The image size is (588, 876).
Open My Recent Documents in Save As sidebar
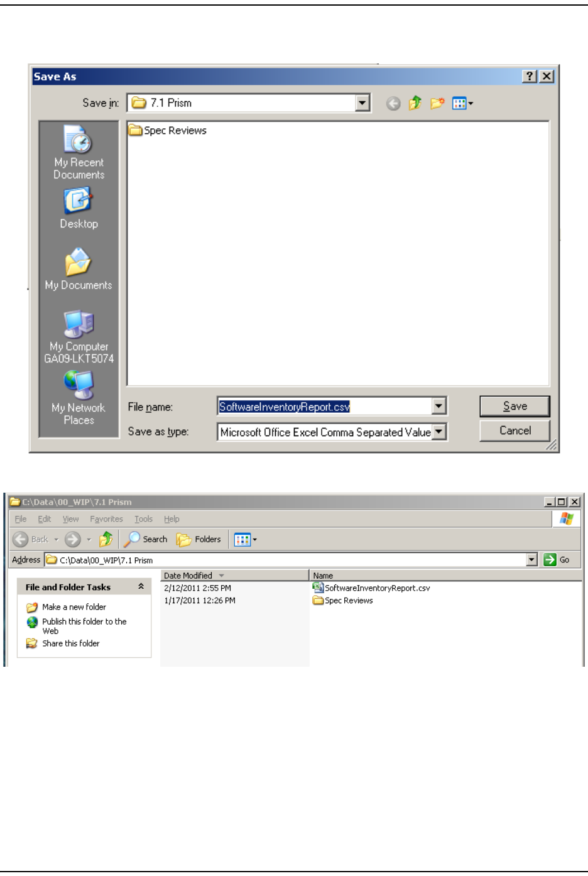coord(79,153)
